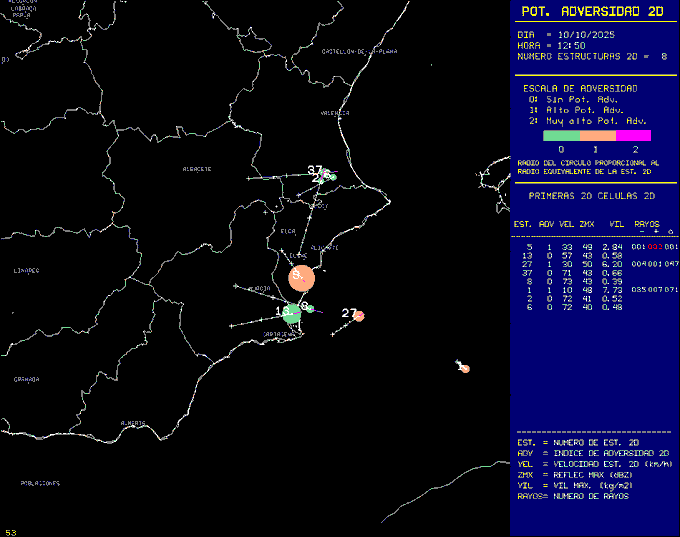Click the VIL value 0.58 in the table
The height and width of the screenshot is (537, 680).
tap(612, 255)
